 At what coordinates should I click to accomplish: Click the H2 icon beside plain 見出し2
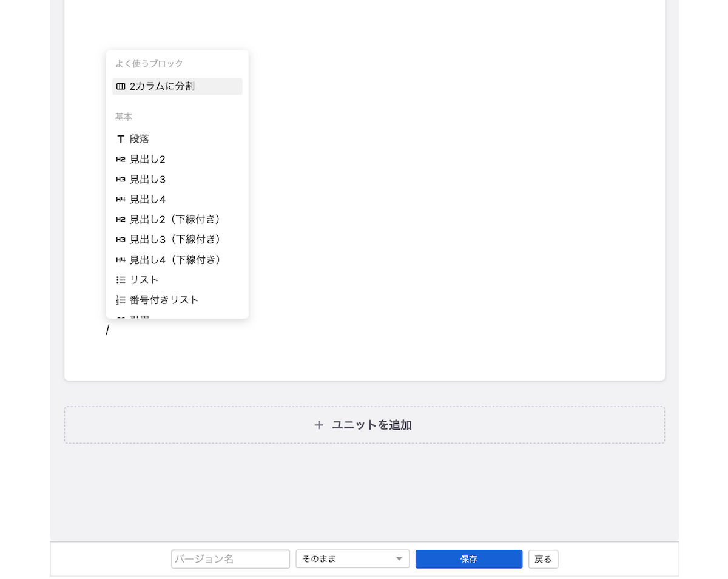(x=121, y=160)
